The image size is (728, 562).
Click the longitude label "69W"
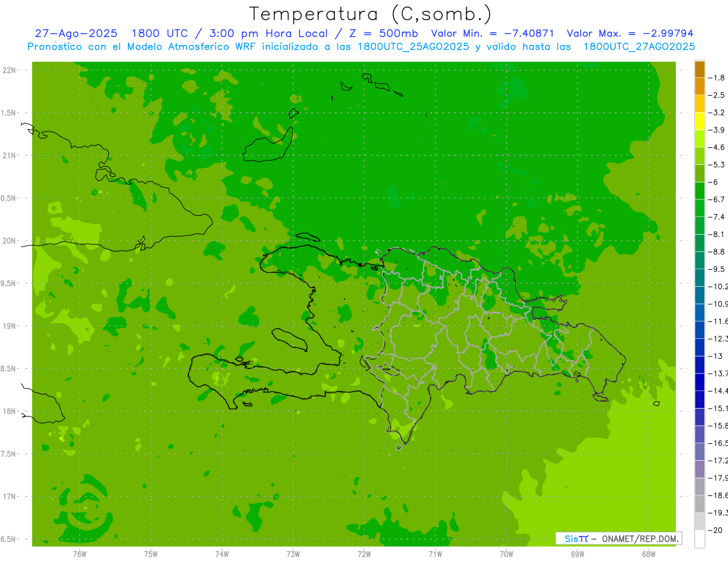[577, 554]
